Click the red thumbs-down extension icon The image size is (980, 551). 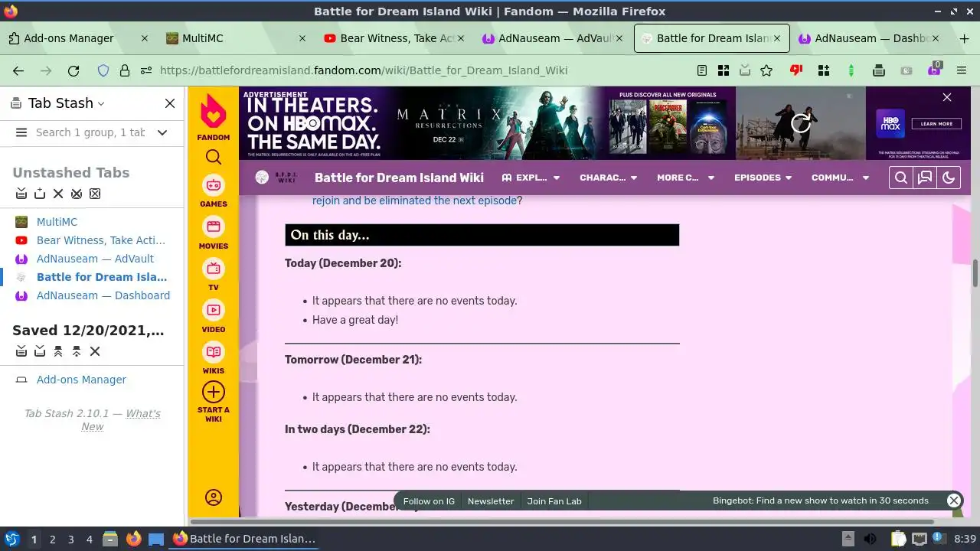[x=796, y=70]
